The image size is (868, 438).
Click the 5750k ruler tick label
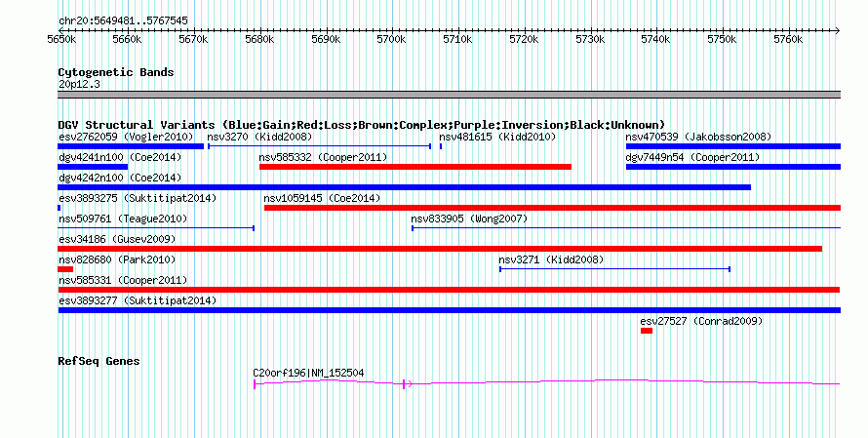tap(723, 40)
